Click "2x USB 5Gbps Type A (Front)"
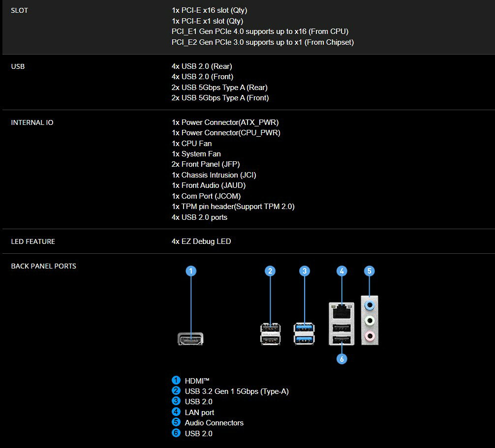 (x=220, y=98)
